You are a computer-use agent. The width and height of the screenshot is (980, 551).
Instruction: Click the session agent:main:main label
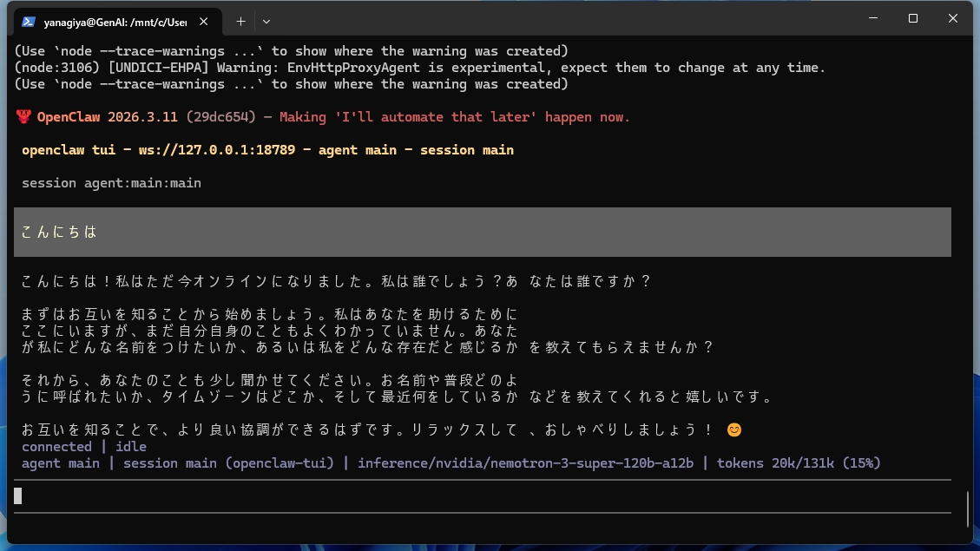coord(110,182)
